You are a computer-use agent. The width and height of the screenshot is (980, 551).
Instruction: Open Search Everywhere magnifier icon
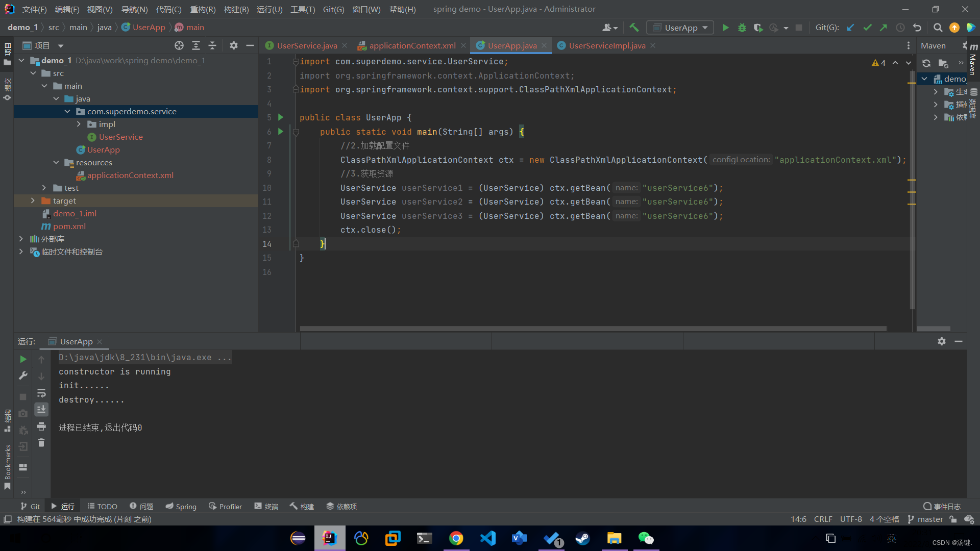click(938, 28)
